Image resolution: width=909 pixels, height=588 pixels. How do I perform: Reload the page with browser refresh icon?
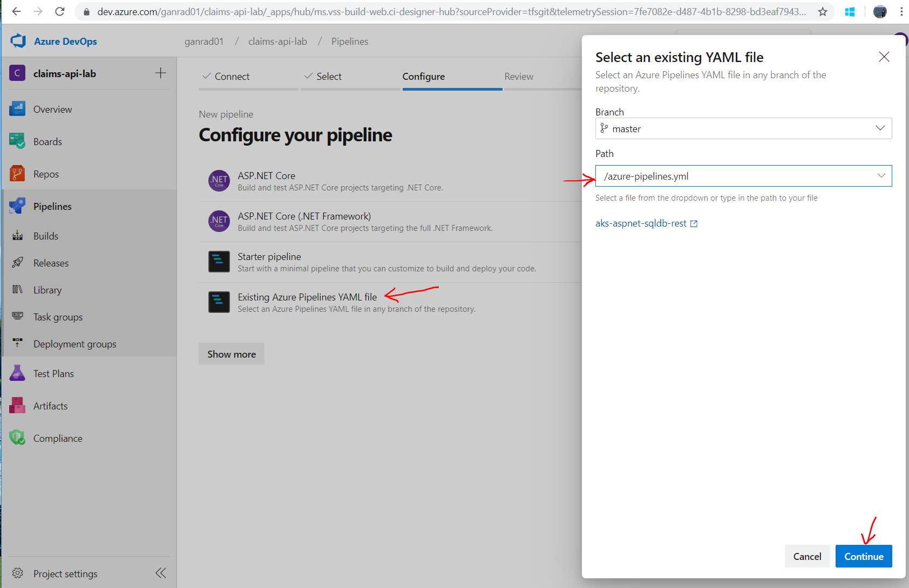[x=60, y=11]
